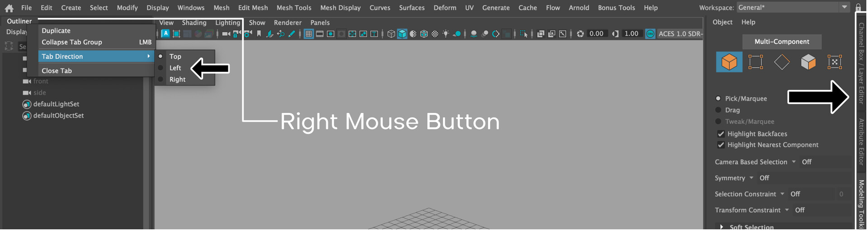
Task: Toggle the Lock Camera icon
Action: pyautogui.click(x=237, y=34)
